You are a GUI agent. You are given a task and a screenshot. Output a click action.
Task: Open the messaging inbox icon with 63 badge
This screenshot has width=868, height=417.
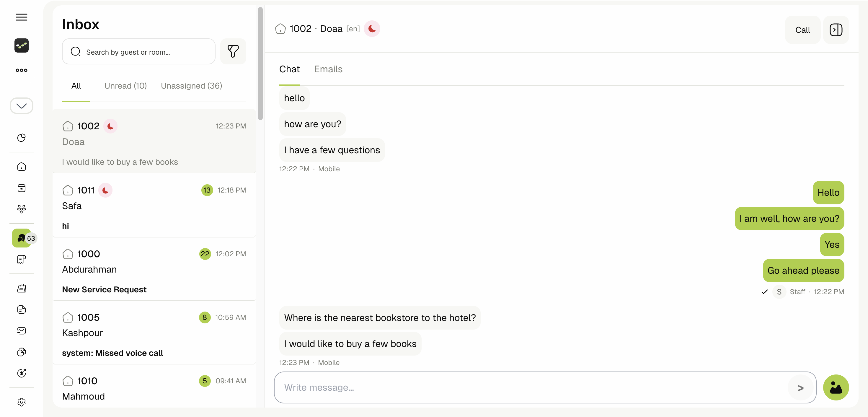22,238
